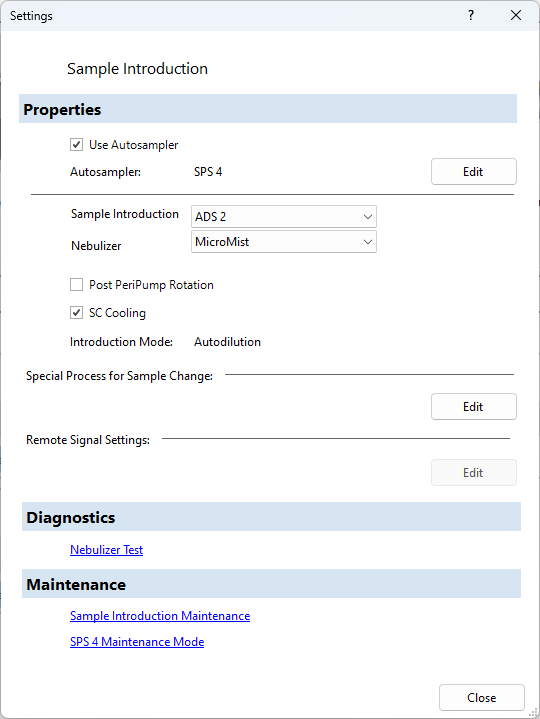Open the Nebulizer Test link

tap(106, 549)
